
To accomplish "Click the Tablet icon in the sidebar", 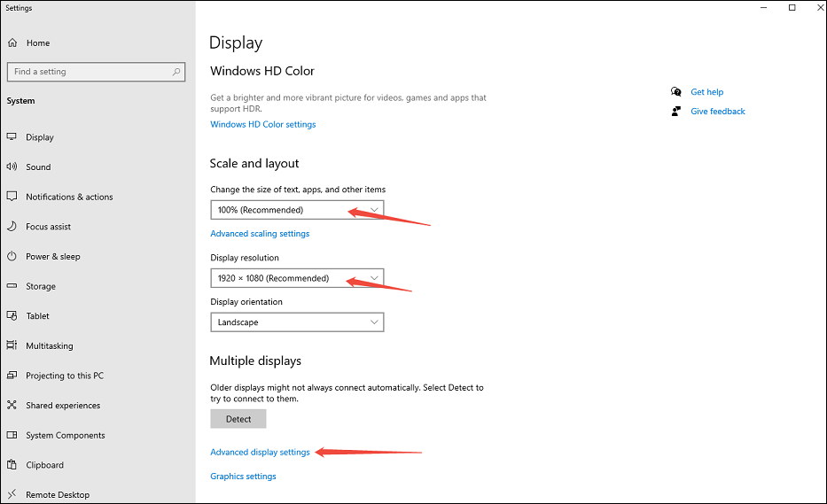I will [x=12, y=316].
